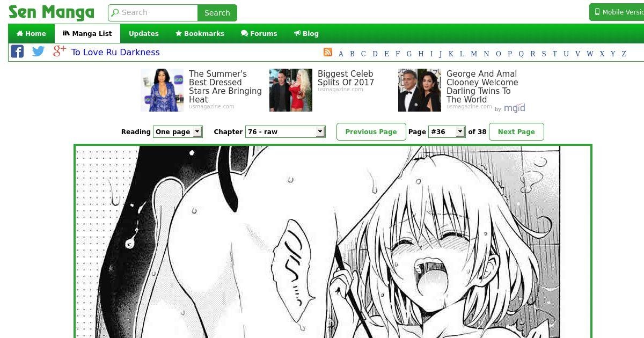This screenshot has width=644, height=338.
Task: Open the orange RSS feed icon
Action: point(328,52)
